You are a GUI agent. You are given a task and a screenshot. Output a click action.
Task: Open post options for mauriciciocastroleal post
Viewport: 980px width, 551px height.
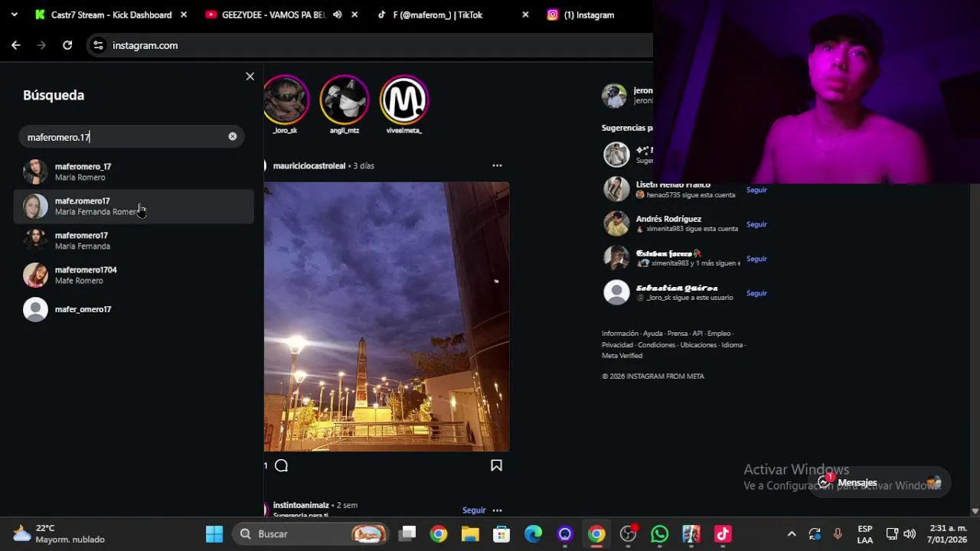[497, 165]
